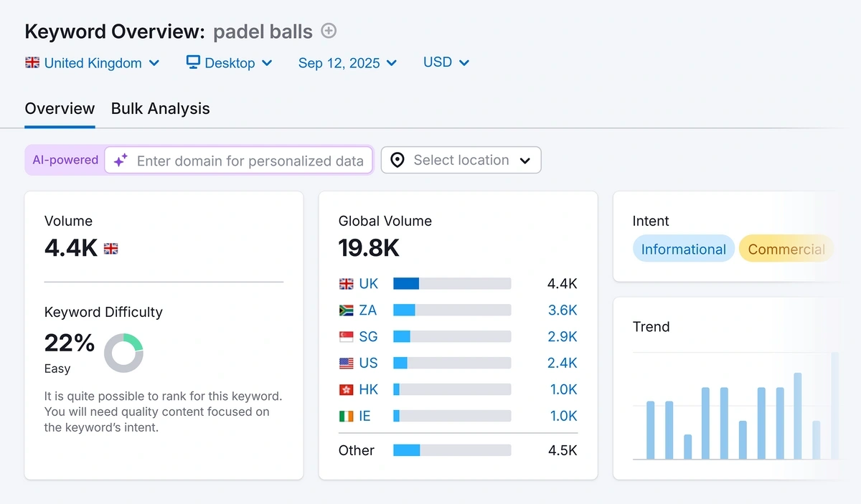Click the 1.0K volume for IE

(563, 416)
